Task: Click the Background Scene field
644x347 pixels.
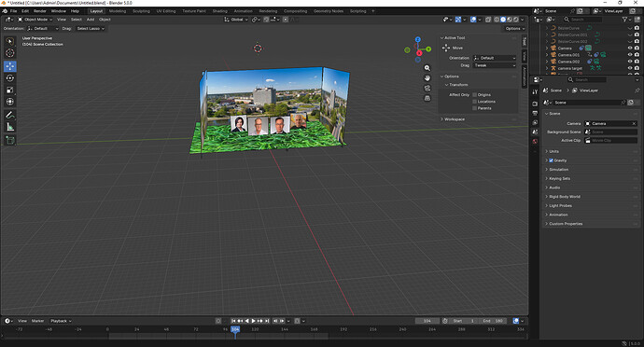Action: (x=610, y=132)
